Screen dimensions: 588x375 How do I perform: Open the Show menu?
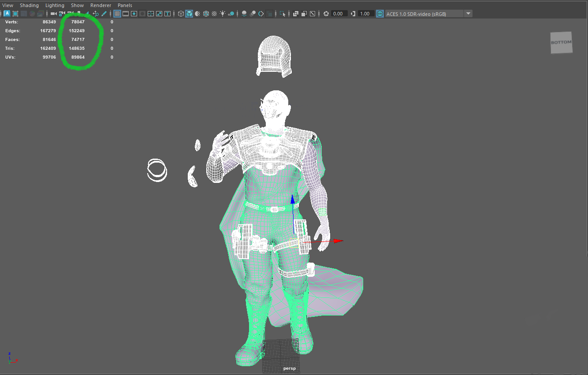[x=77, y=5]
